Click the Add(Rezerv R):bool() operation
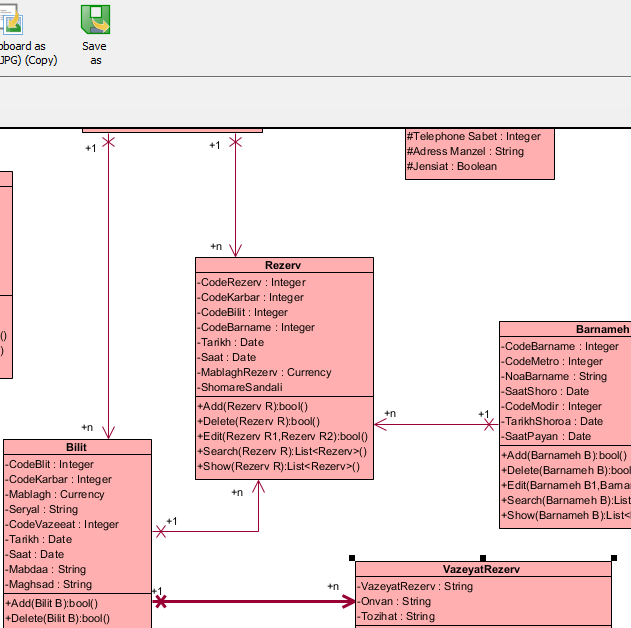 pos(253,406)
